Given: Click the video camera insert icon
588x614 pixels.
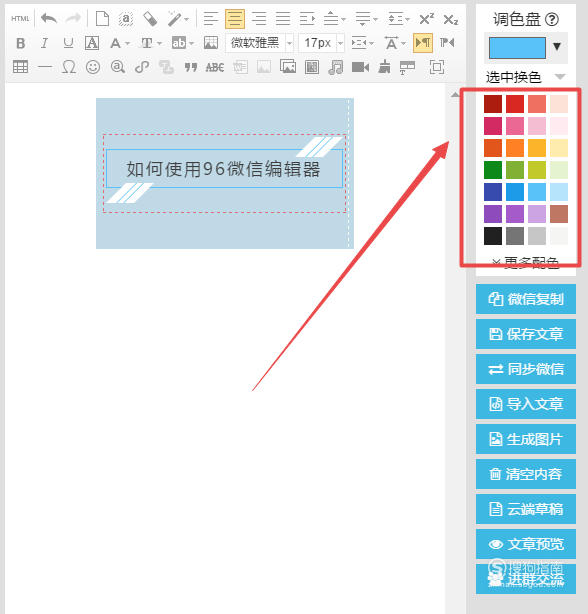Looking at the screenshot, I should click(x=360, y=67).
